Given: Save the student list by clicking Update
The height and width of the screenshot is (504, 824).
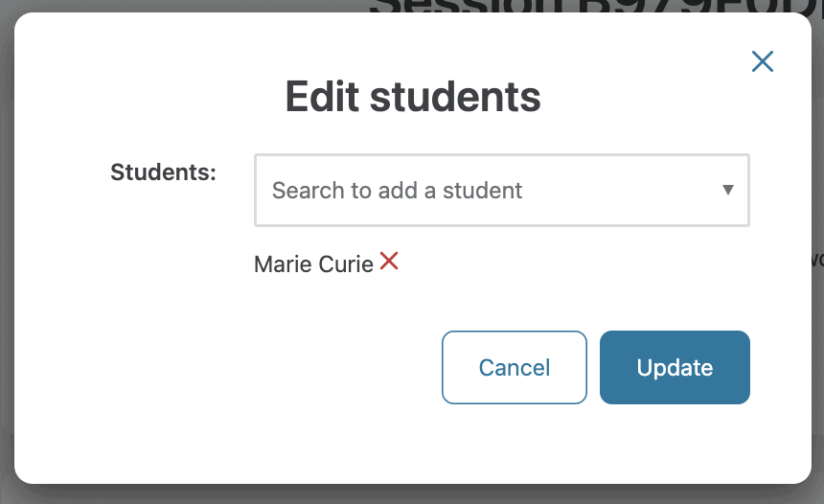Looking at the screenshot, I should 675,367.
